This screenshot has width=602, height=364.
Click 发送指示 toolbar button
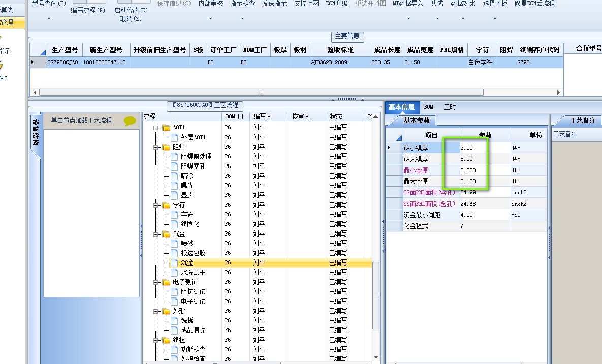[x=274, y=3]
